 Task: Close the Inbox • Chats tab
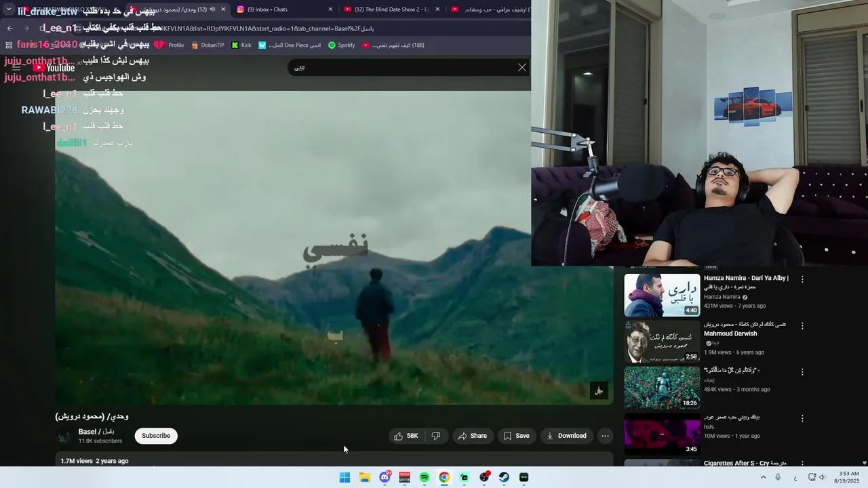point(330,9)
